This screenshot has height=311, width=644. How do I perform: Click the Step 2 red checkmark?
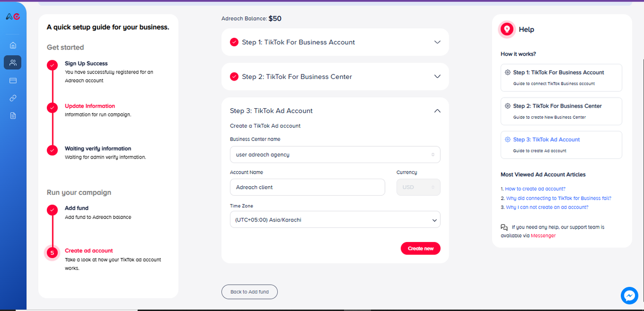pyautogui.click(x=234, y=76)
